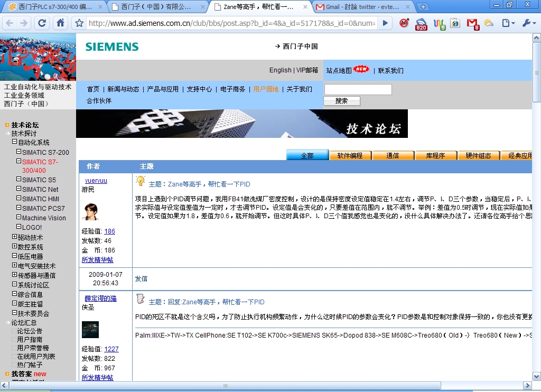
Task: Toggle the SIMATIC S5 tree node
Action: tap(19, 179)
